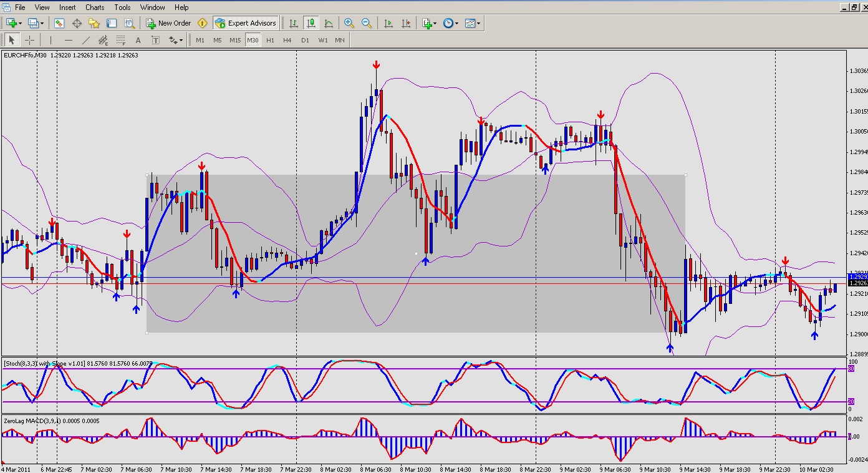The width and height of the screenshot is (868, 473).
Task: Expand the Arrows objects dropdown
Action: (181, 41)
